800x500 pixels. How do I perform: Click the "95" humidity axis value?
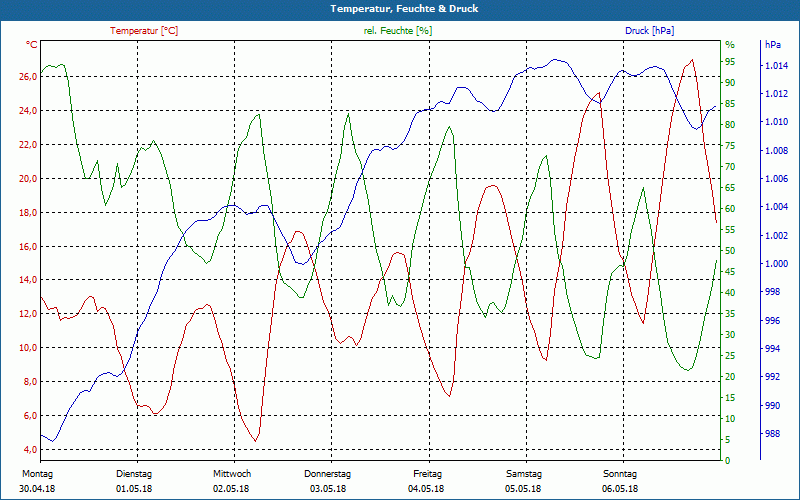(730, 62)
